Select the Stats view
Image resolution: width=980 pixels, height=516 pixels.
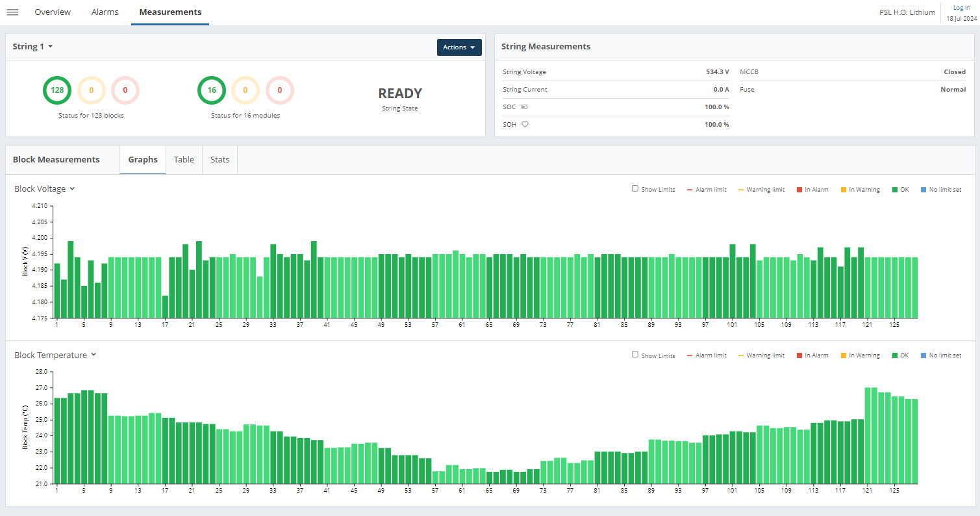tap(220, 159)
